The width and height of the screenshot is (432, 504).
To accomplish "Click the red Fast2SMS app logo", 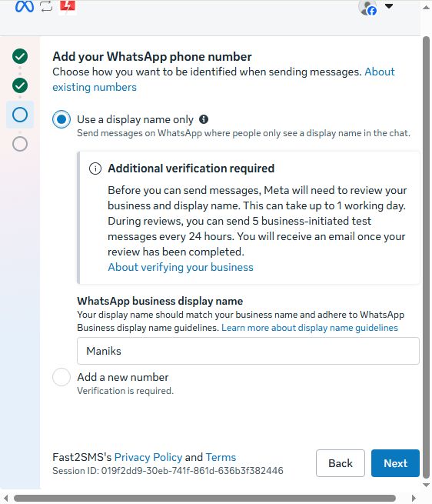I will (x=68, y=6).
